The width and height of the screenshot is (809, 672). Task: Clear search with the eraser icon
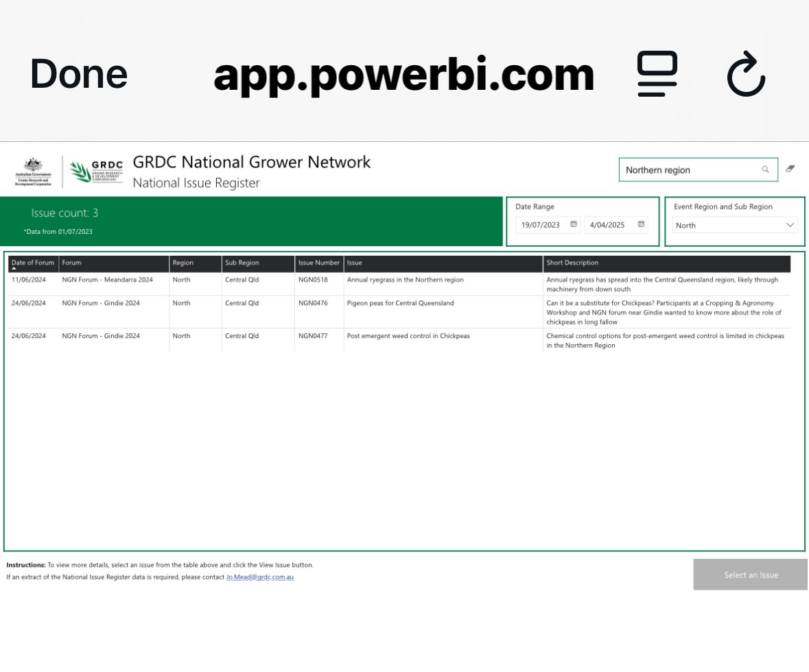tap(790, 169)
